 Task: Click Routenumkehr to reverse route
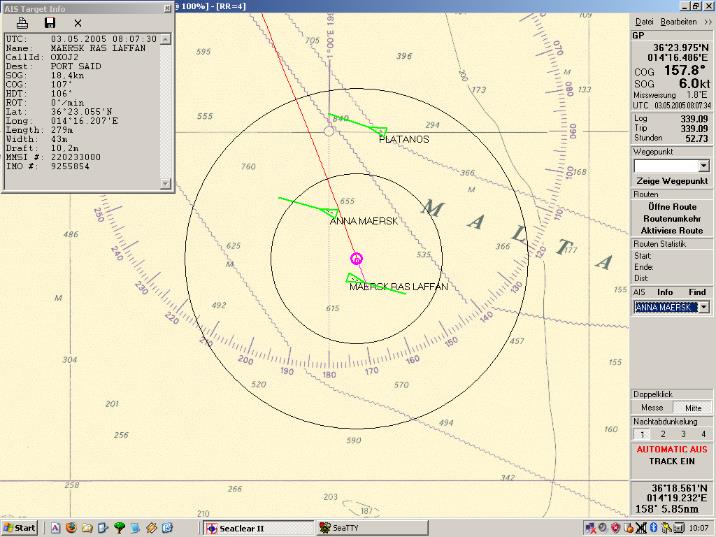click(x=672, y=219)
